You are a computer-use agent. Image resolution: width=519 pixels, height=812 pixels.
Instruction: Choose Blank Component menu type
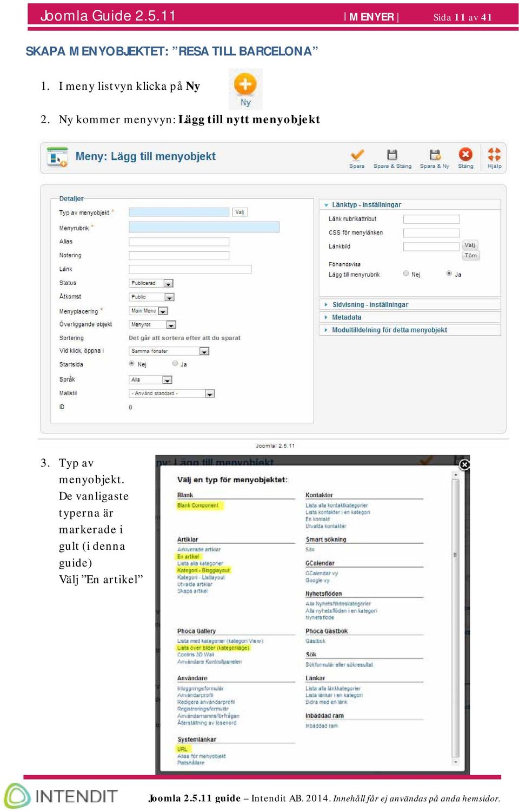point(198,505)
